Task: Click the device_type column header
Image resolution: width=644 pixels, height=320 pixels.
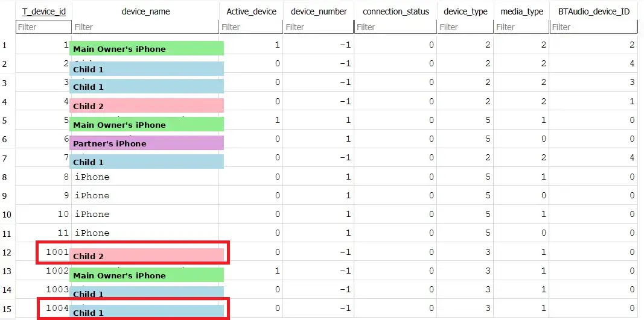Action: point(465,11)
